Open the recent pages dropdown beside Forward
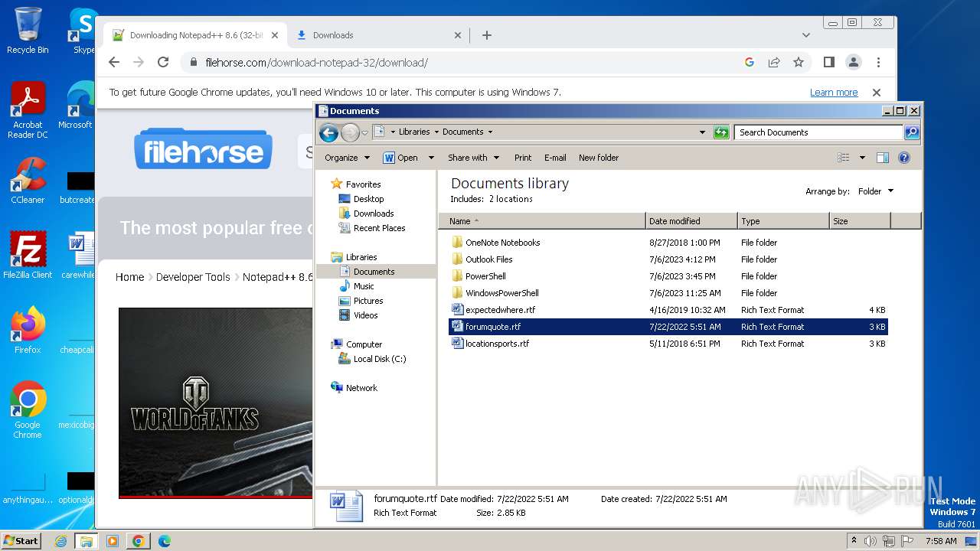The image size is (980, 551). (x=364, y=132)
